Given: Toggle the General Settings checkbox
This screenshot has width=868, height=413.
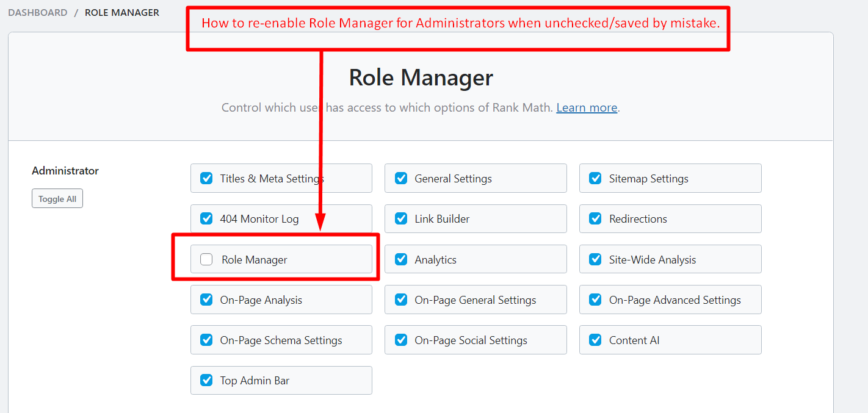Looking at the screenshot, I should click(401, 179).
